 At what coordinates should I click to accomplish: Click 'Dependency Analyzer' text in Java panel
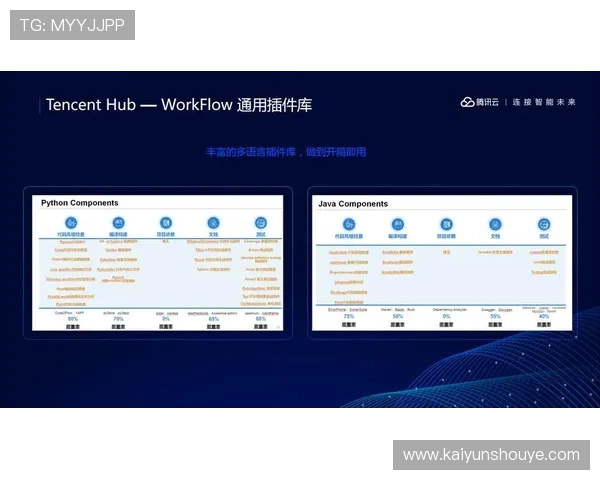[449, 310]
